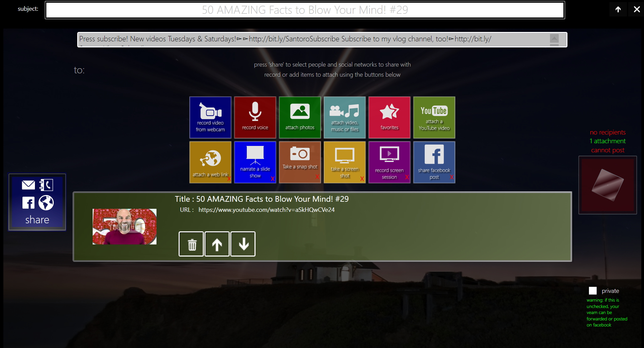
Task: Click the 'cannot post' status text
Action: [608, 150]
